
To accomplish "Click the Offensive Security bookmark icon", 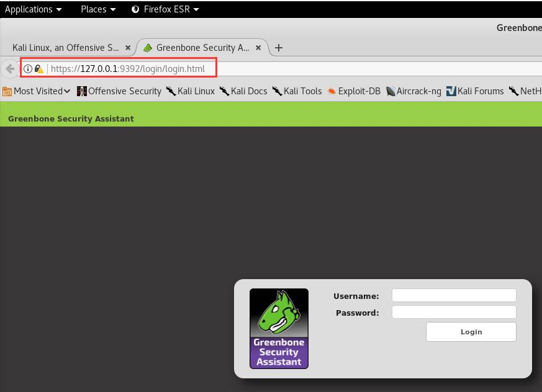I will (x=81, y=91).
